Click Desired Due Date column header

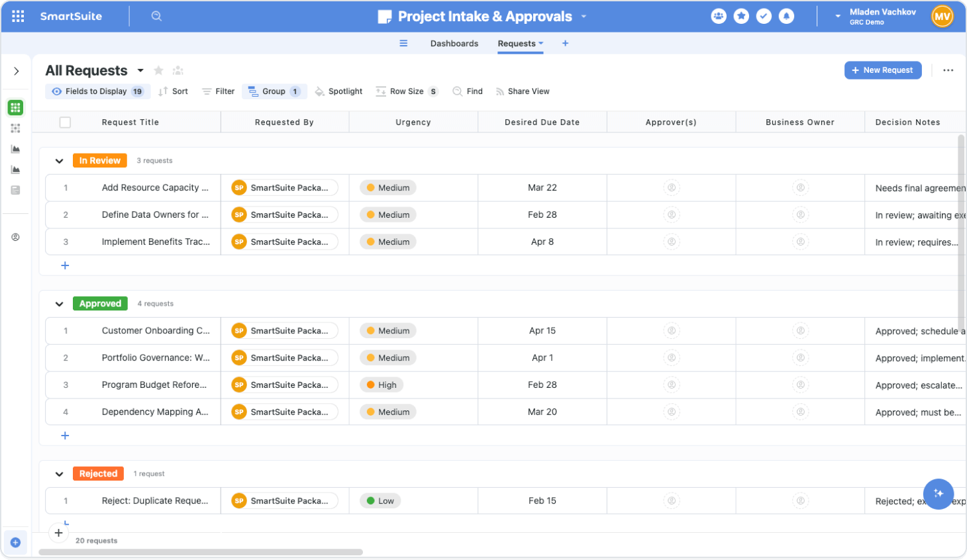(x=542, y=122)
